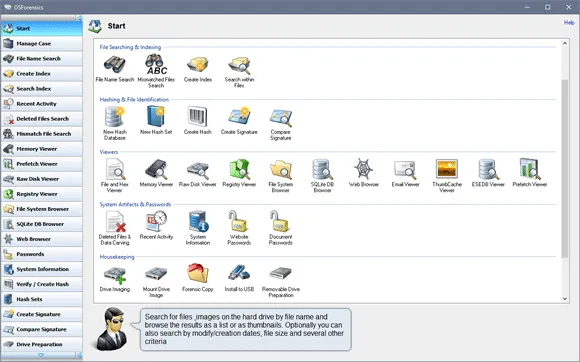Open Create Hash barcode icon
Viewport: 580px width, 362px height.
(198, 117)
